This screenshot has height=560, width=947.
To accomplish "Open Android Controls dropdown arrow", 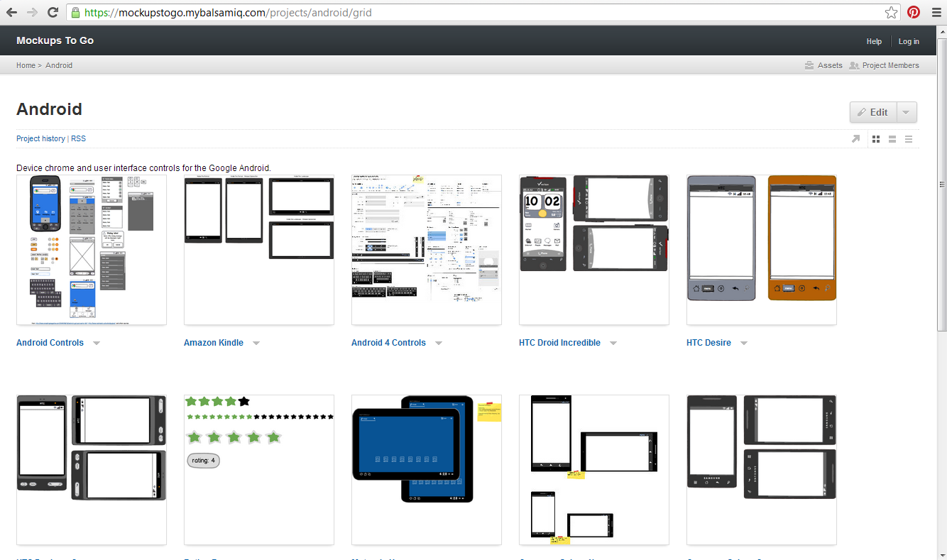I will [97, 343].
